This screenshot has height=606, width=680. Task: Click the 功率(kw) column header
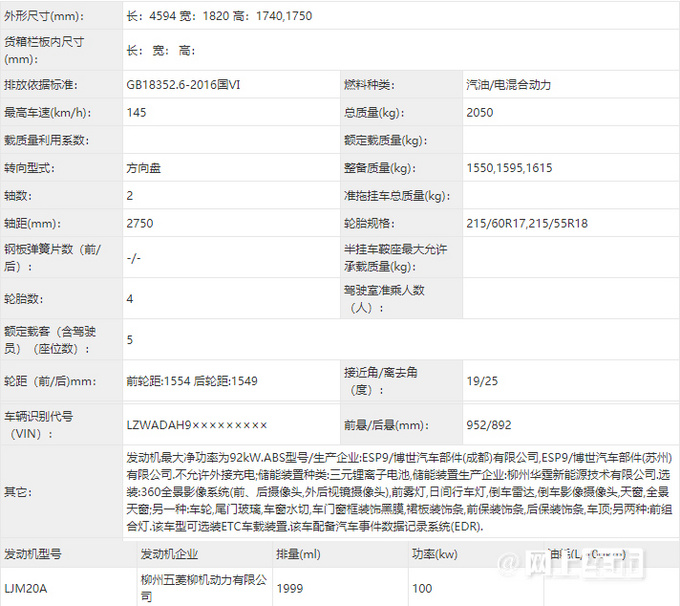coord(435,554)
